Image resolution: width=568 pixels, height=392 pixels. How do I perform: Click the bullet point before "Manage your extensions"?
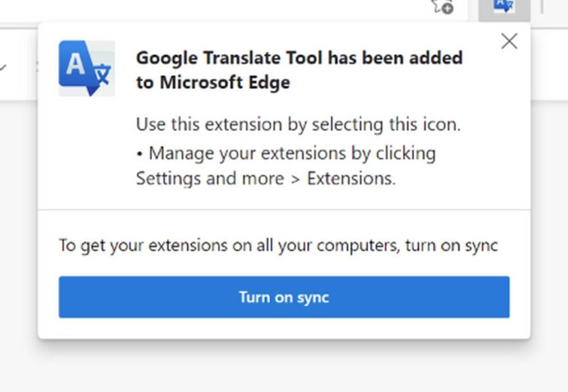[140, 154]
